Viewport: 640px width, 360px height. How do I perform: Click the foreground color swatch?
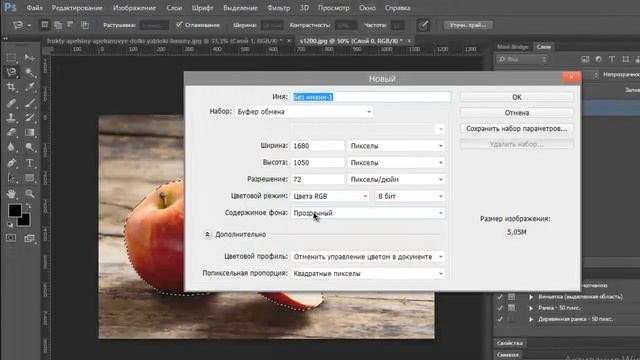(x=15, y=210)
